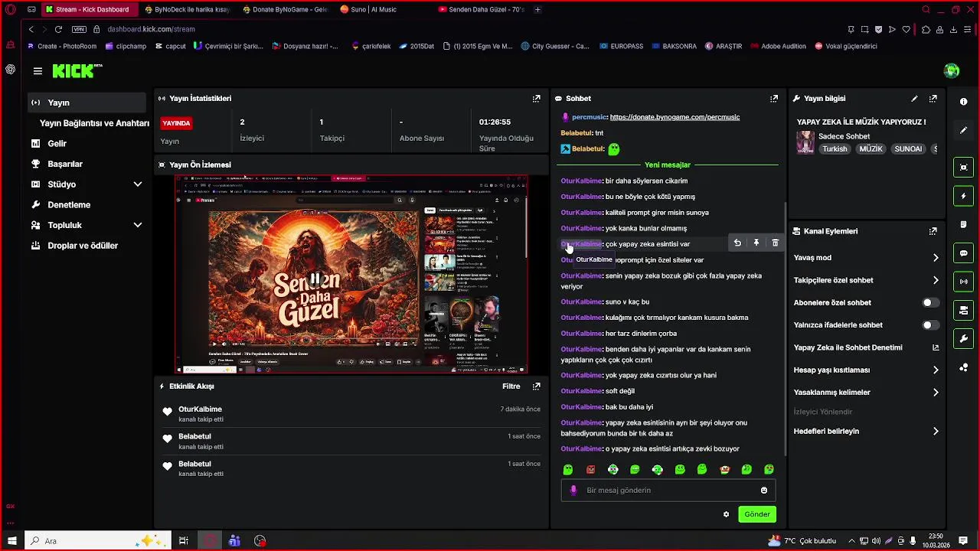This screenshot has width=980, height=551.
Task: Open chat settings gear beside Gönder
Action: [726, 514]
